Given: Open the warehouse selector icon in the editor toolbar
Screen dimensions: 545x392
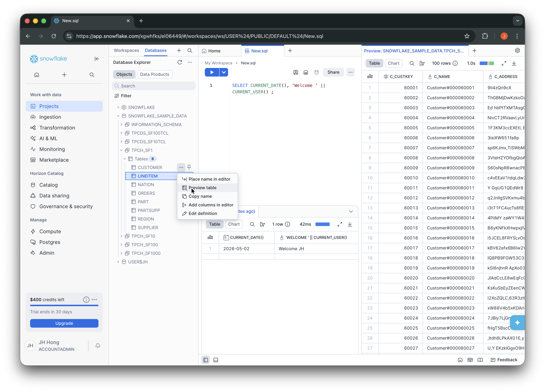Looking at the screenshot, I should coord(306,72).
